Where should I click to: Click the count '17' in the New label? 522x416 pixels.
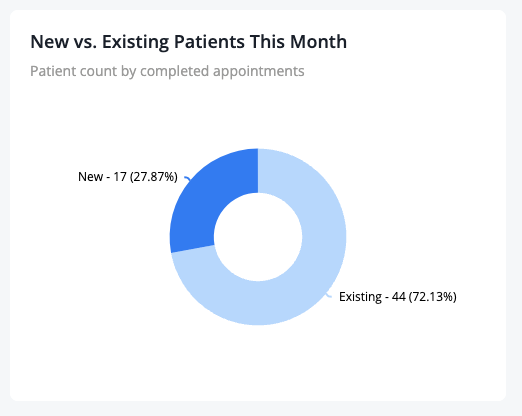coord(120,177)
